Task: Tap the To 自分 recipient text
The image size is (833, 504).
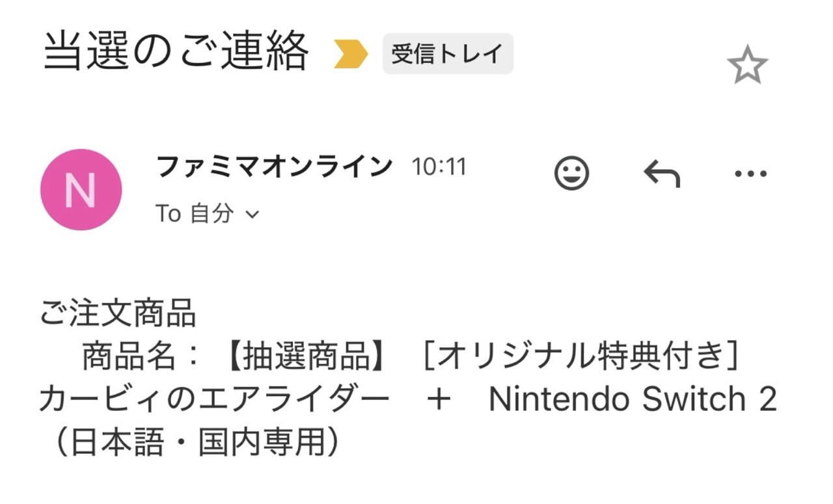Action: tap(194, 214)
